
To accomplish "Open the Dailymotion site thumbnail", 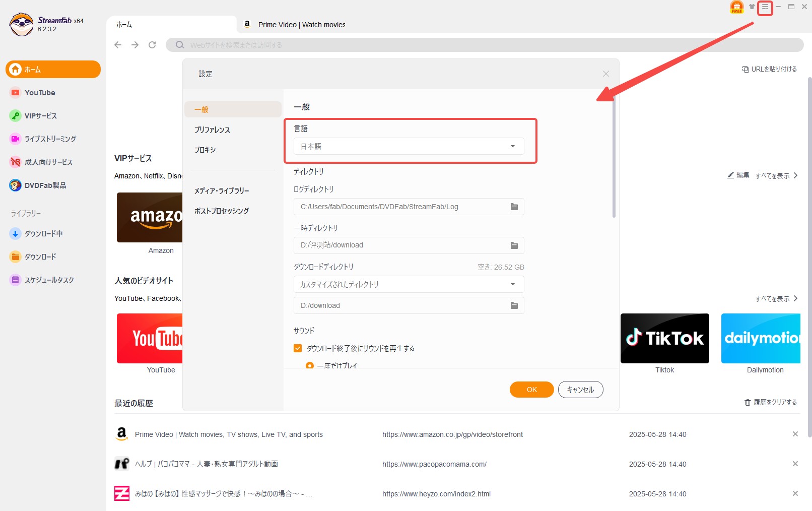I will 761,338.
